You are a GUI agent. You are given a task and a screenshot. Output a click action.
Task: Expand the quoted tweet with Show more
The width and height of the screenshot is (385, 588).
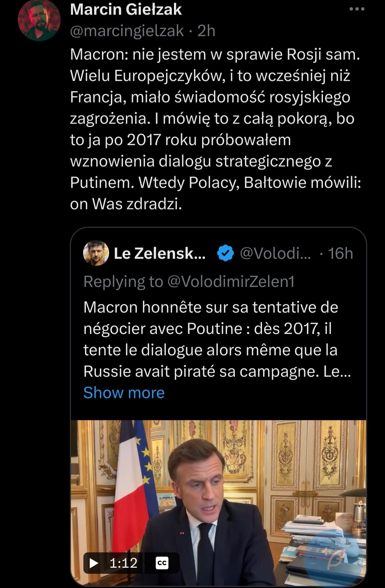[x=124, y=393]
